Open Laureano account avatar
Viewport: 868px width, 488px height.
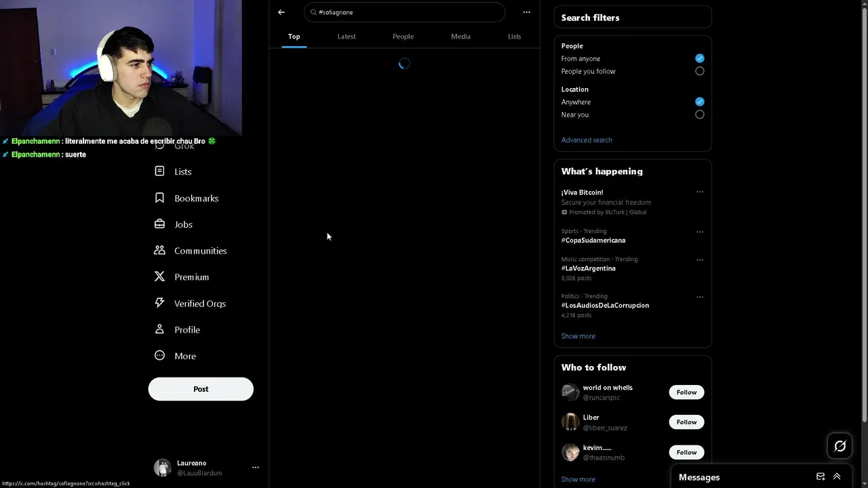162,468
